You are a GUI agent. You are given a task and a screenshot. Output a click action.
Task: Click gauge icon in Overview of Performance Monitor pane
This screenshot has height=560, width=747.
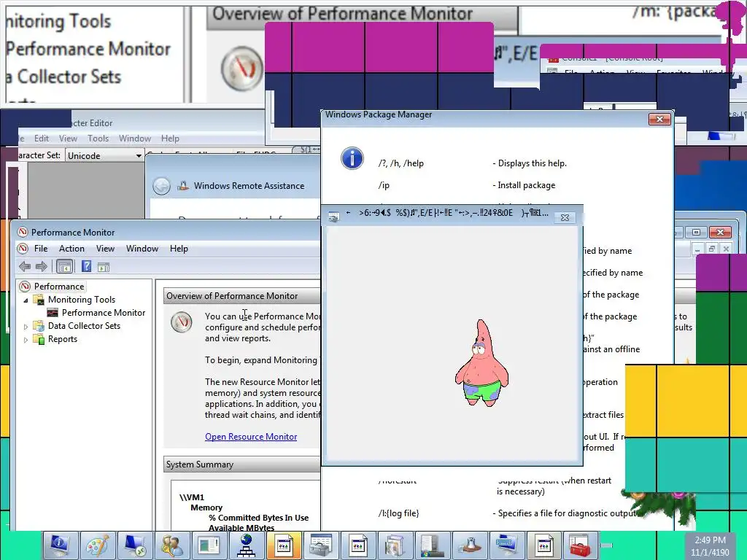(182, 322)
